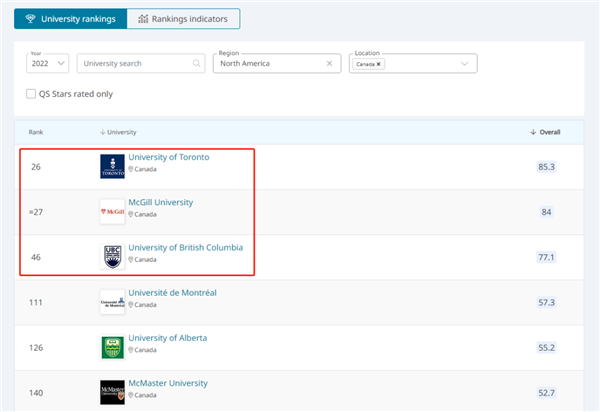Enable QS Stars rated only checkbox

[x=31, y=94]
